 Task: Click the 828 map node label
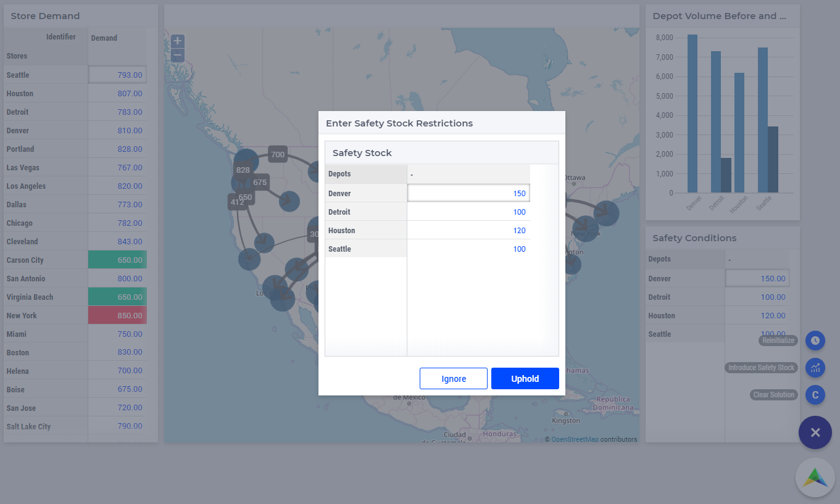click(x=243, y=170)
